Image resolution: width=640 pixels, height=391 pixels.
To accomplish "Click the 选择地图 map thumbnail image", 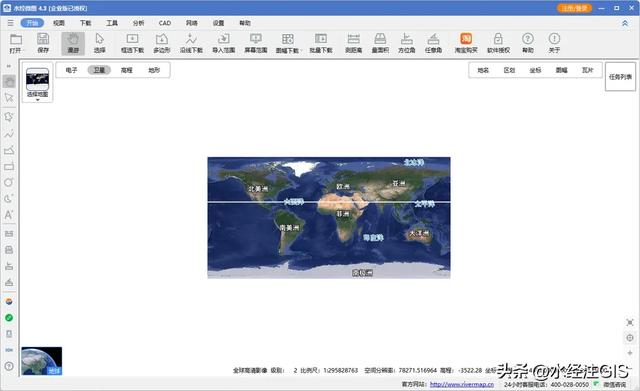I will pos(38,79).
